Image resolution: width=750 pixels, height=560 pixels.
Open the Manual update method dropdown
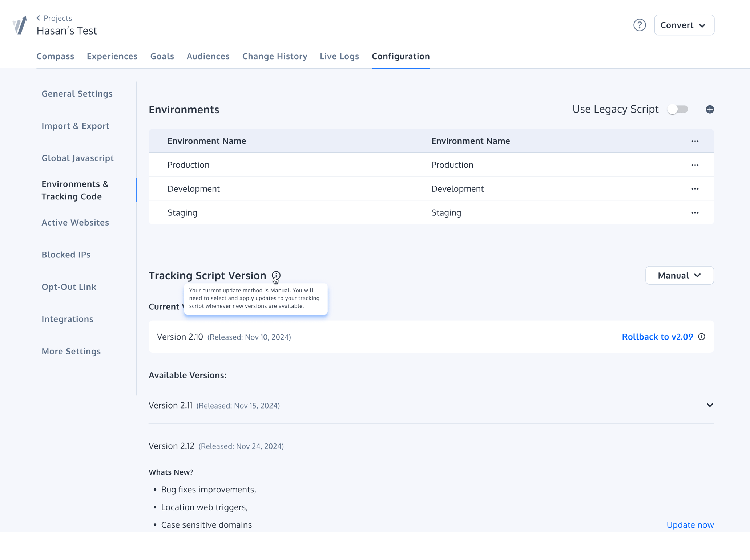click(679, 275)
